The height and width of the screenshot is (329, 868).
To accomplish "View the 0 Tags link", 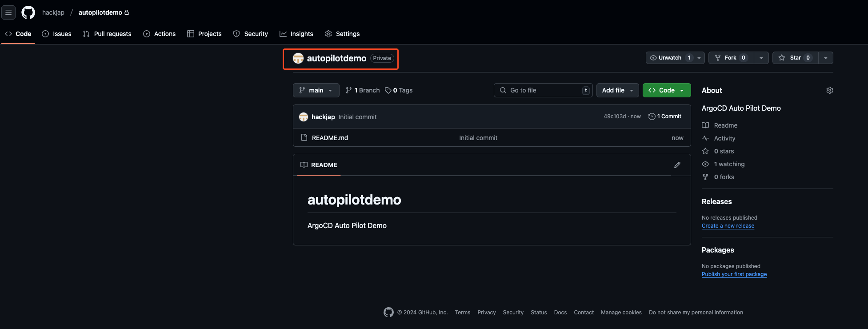I will 399,90.
